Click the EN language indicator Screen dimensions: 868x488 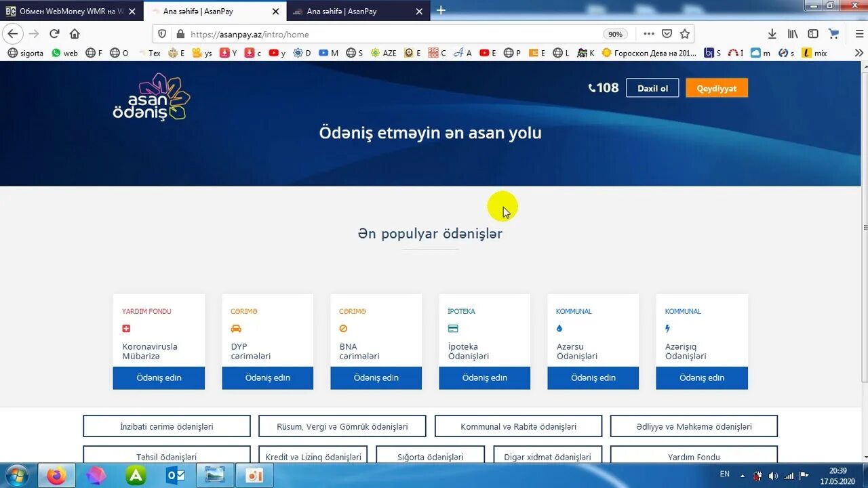click(x=725, y=474)
